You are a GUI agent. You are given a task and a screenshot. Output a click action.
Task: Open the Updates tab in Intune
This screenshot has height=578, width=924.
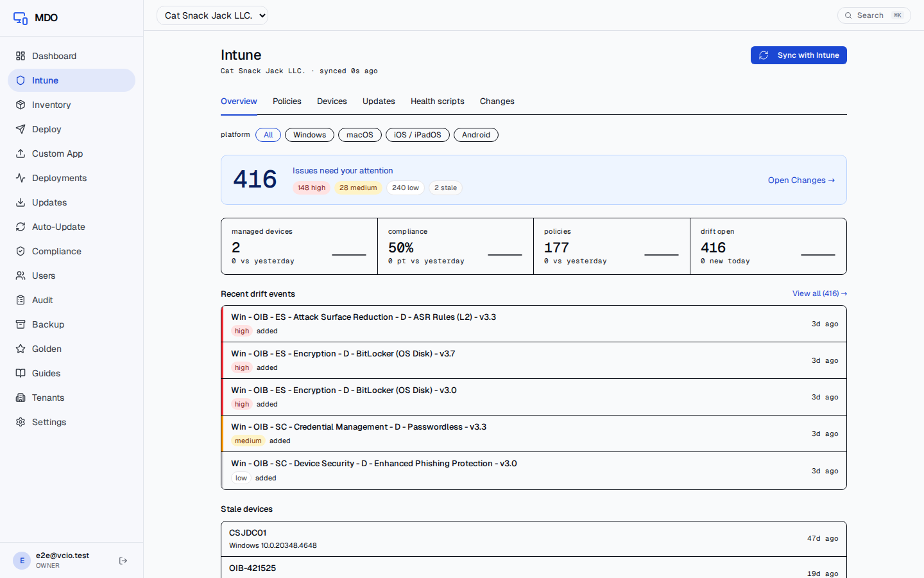(379, 101)
